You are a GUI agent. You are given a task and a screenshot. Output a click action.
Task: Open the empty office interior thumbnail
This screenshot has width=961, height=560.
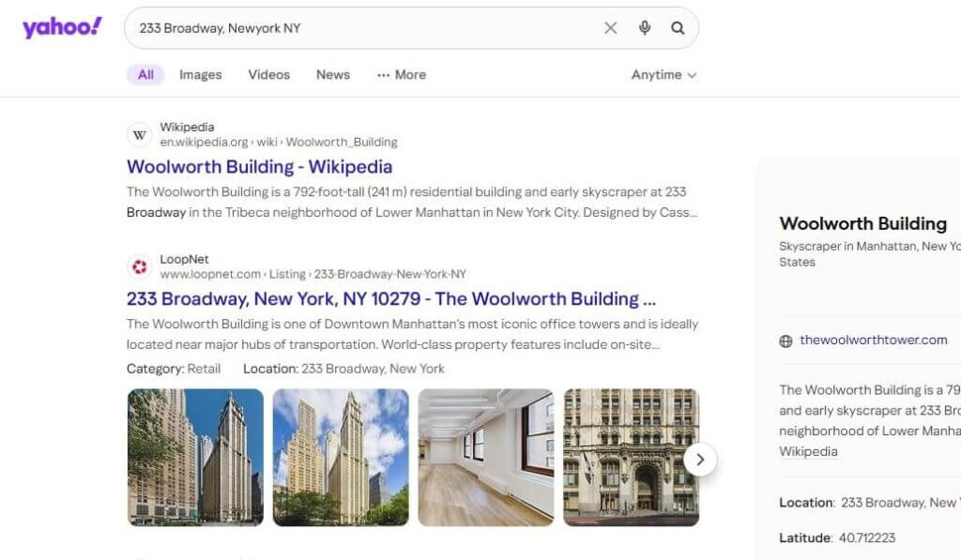[x=486, y=458]
